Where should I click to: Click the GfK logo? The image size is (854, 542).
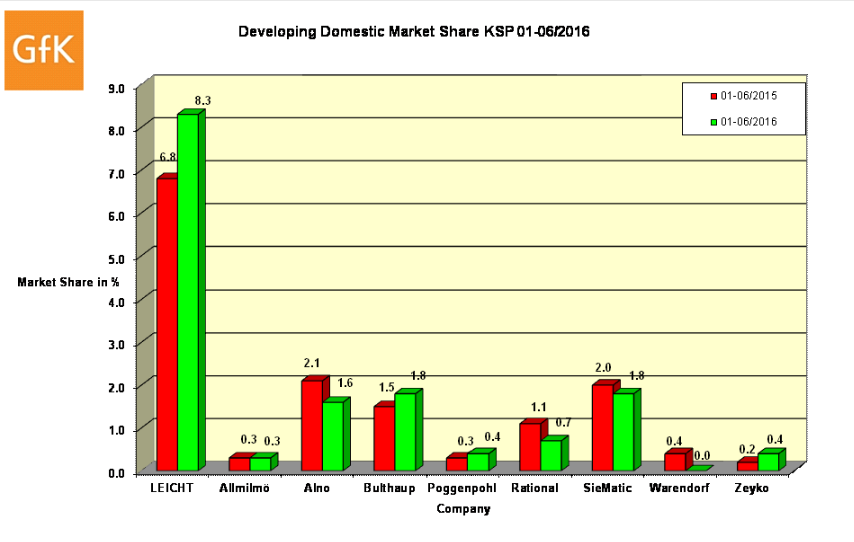pos(44,50)
